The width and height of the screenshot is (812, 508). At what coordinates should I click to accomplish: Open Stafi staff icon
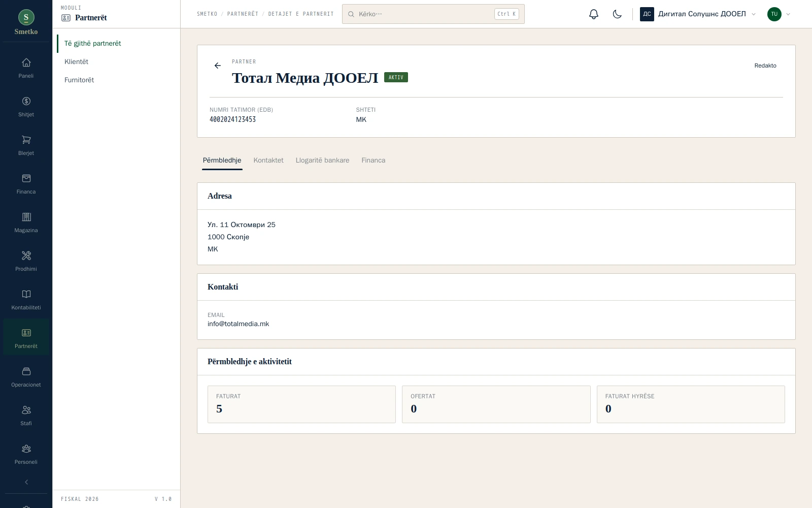pos(26,410)
